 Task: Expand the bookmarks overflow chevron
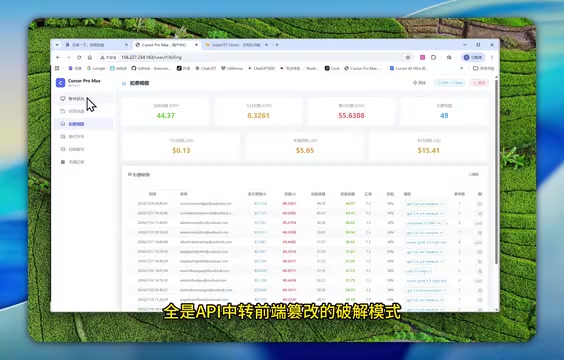[461, 68]
